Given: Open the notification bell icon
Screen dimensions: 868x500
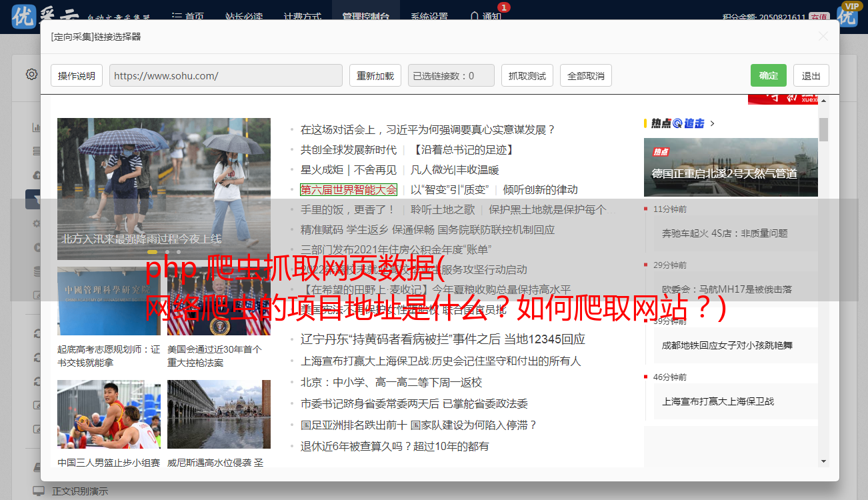Looking at the screenshot, I should (x=474, y=17).
